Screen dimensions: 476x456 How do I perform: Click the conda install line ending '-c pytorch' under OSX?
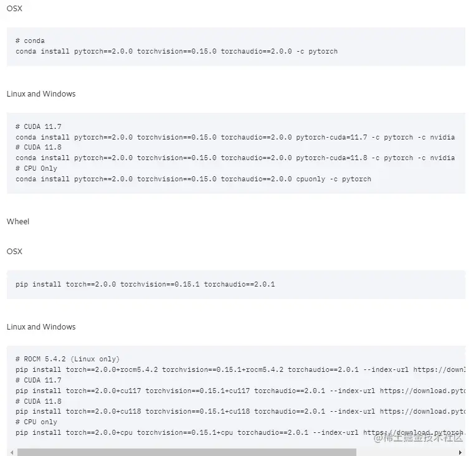pyautogui.click(x=176, y=51)
